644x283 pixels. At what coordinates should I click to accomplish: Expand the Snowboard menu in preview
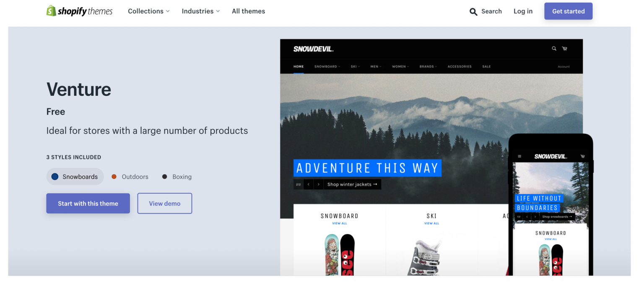point(327,67)
